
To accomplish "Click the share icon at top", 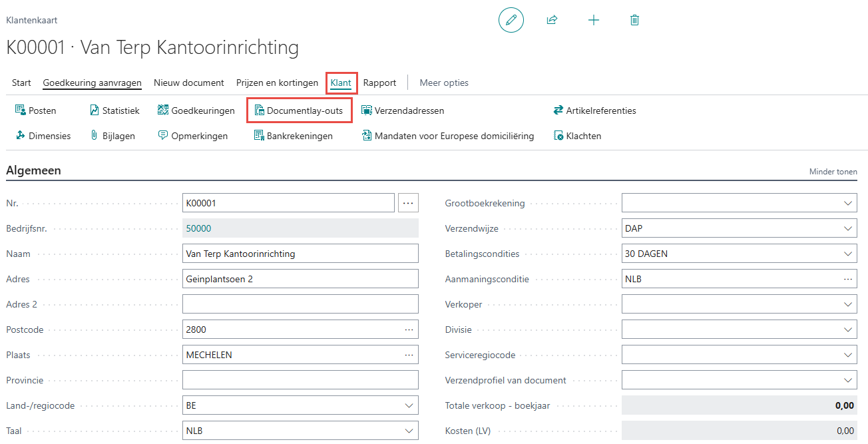I will pyautogui.click(x=552, y=20).
